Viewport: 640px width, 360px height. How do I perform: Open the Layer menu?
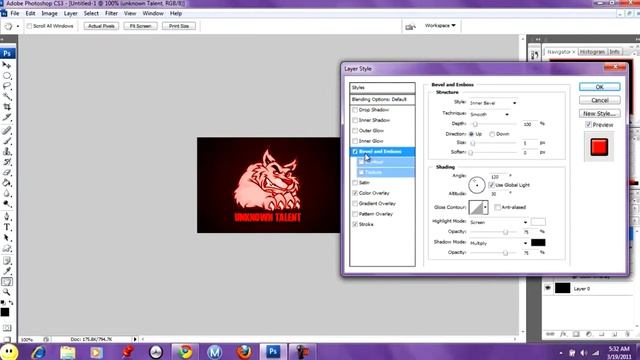click(70, 13)
